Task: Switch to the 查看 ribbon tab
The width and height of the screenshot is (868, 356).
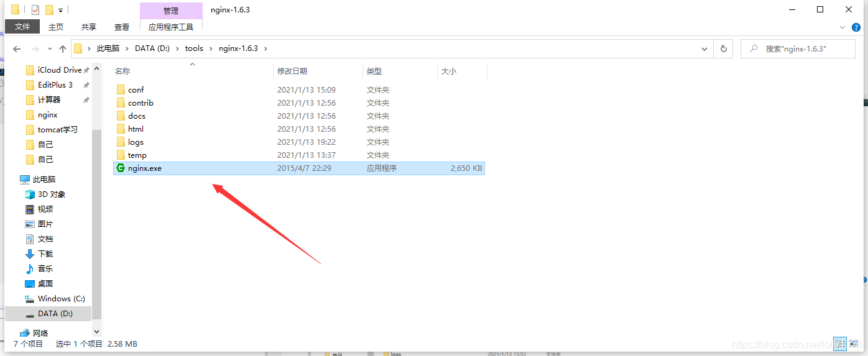Action: (x=122, y=27)
